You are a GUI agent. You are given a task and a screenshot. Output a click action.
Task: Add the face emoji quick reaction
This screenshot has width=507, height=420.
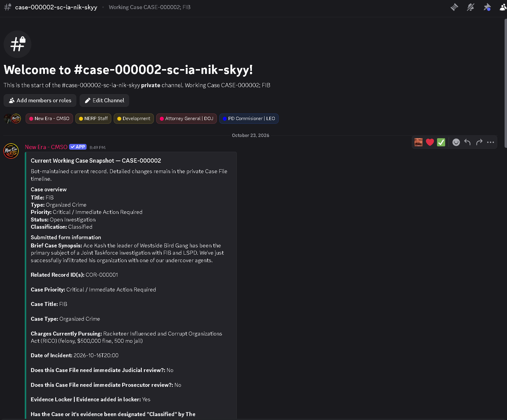tap(418, 142)
